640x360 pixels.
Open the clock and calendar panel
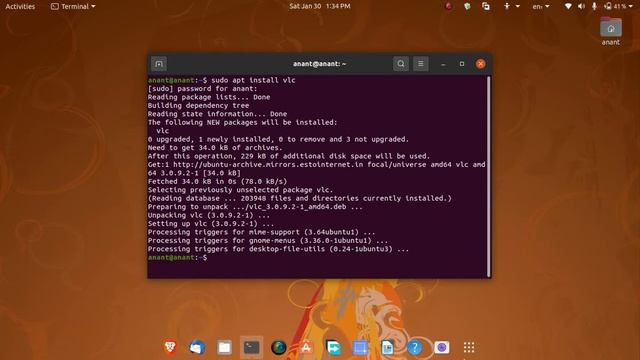click(320, 6)
